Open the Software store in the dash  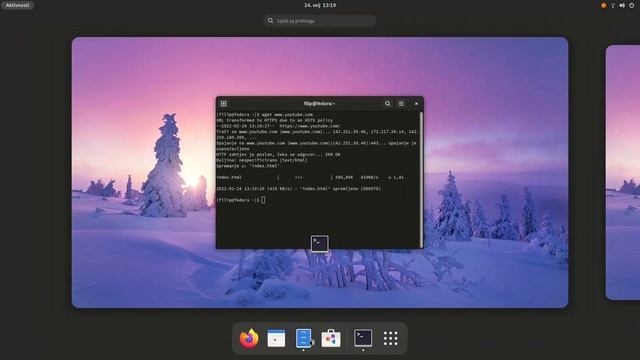pyautogui.click(x=331, y=338)
